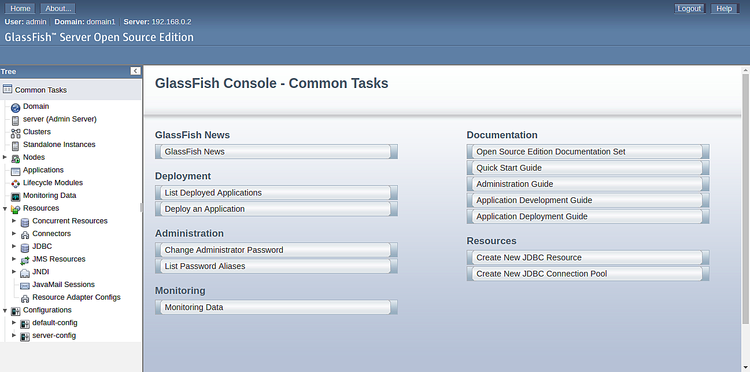
Task: Open the Help button
Action: coord(724,9)
